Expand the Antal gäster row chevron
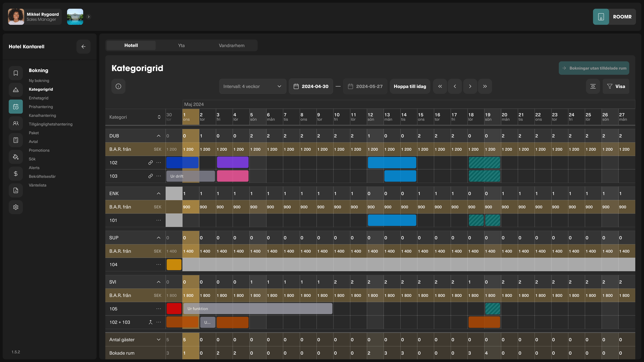This screenshot has height=362, width=644. (x=158, y=340)
